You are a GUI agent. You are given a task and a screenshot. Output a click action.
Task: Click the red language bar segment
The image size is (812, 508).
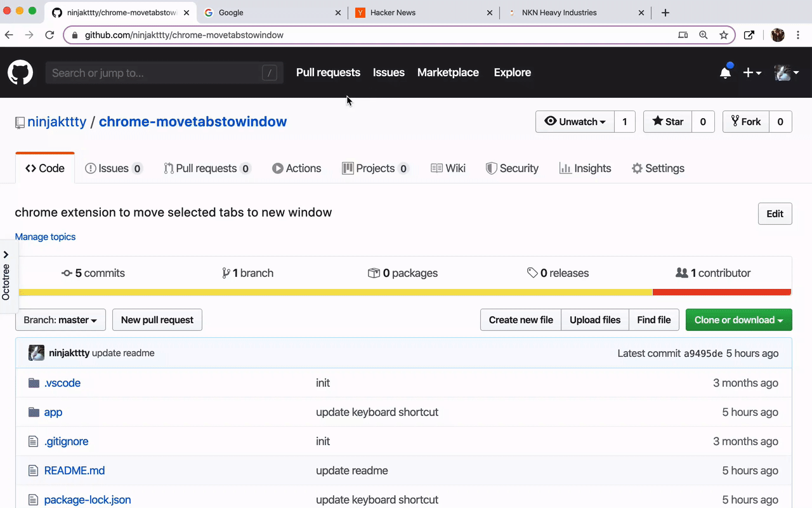click(x=722, y=292)
